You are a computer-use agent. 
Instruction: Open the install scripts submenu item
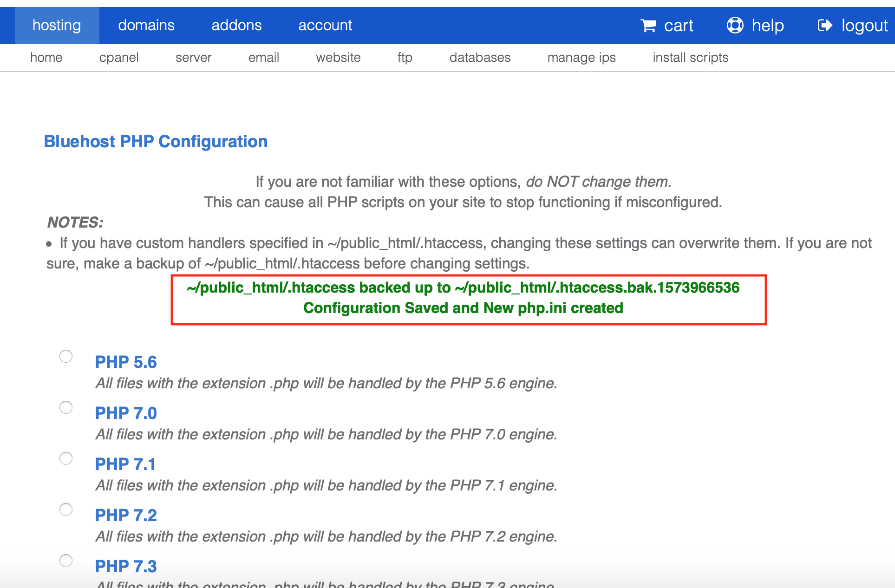(690, 57)
